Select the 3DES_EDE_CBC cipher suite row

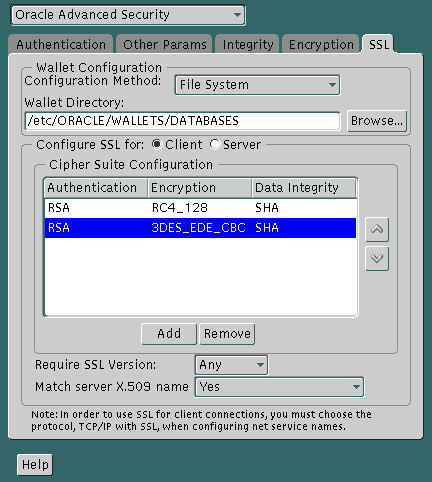(200, 228)
